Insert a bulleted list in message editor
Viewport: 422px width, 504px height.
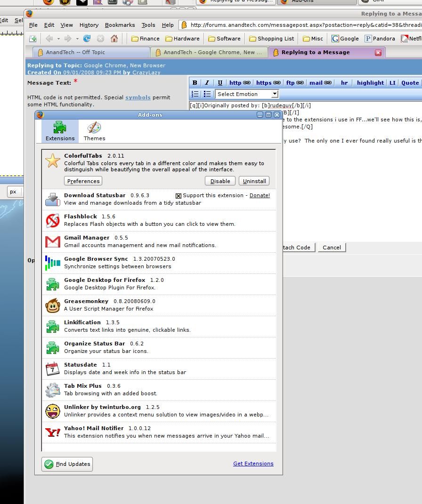207,94
